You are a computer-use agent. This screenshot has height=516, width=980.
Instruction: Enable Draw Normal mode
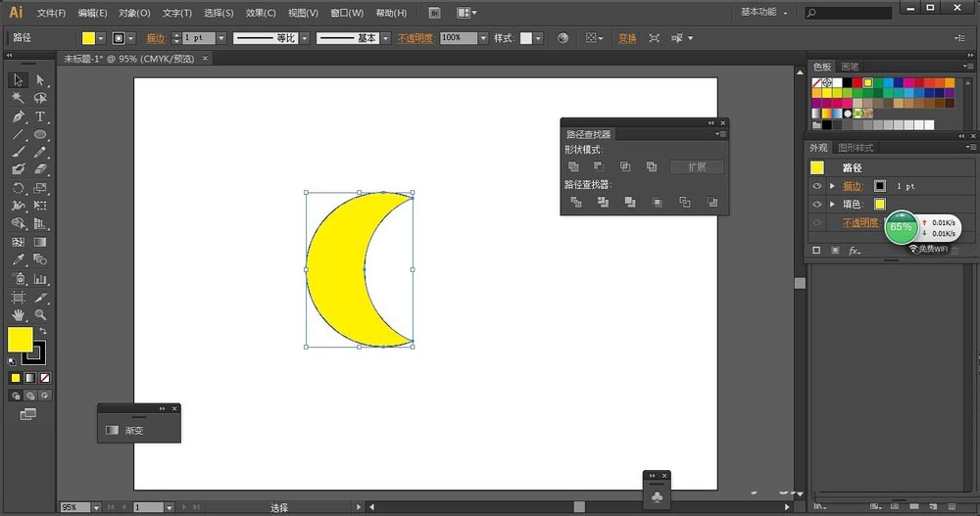[x=16, y=396]
